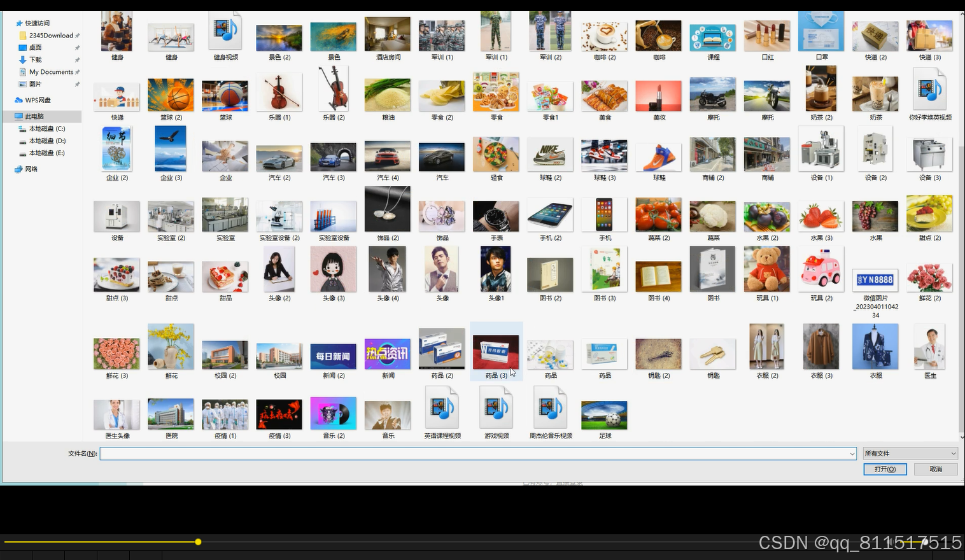This screenshot has width=965, height=560.
Task: Focus the 文件名 filename input field
Action: [x=478, y=454]
